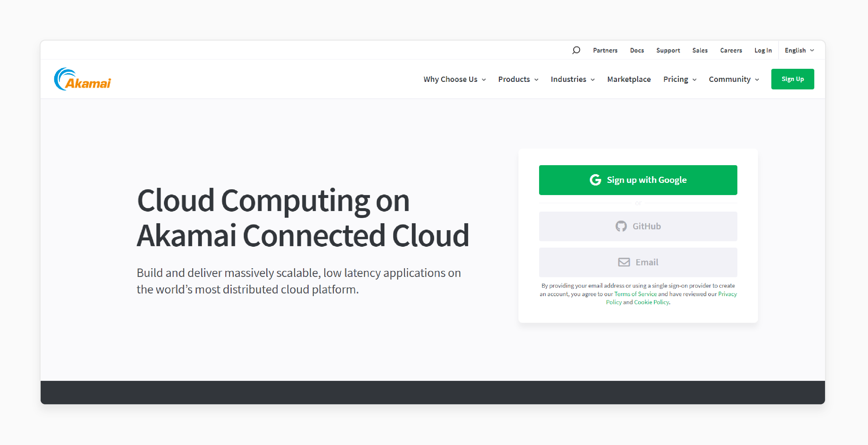Open the Docs link
Screen dimensions: 868x445
(637, 50)
